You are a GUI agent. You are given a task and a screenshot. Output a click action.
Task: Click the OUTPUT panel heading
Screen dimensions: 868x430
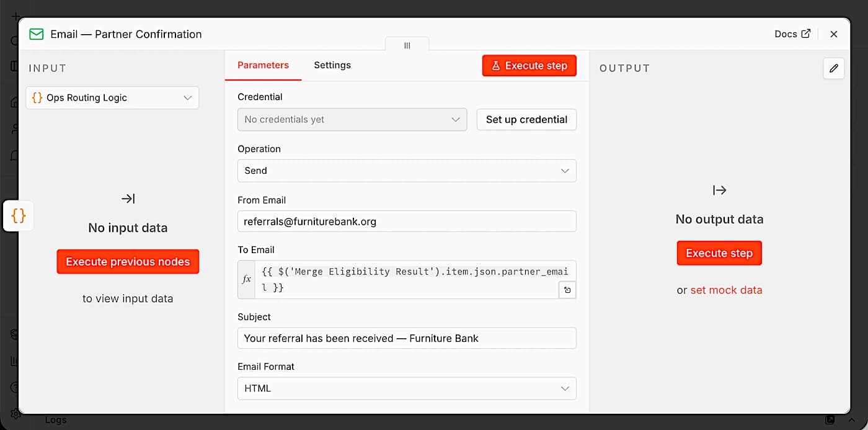tap(624, 68)
